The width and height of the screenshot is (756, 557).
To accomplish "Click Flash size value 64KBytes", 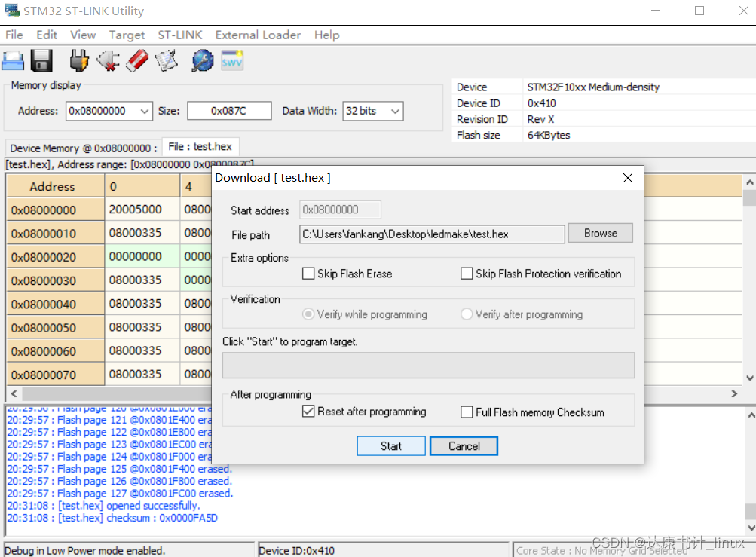I will tap(549, 135).
